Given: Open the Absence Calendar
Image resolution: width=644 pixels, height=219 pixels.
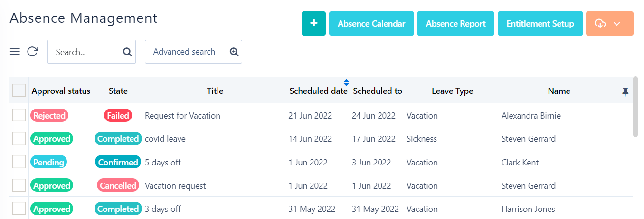Looking at the screenshot, I should pyautogui.click(x=371, y=24).
